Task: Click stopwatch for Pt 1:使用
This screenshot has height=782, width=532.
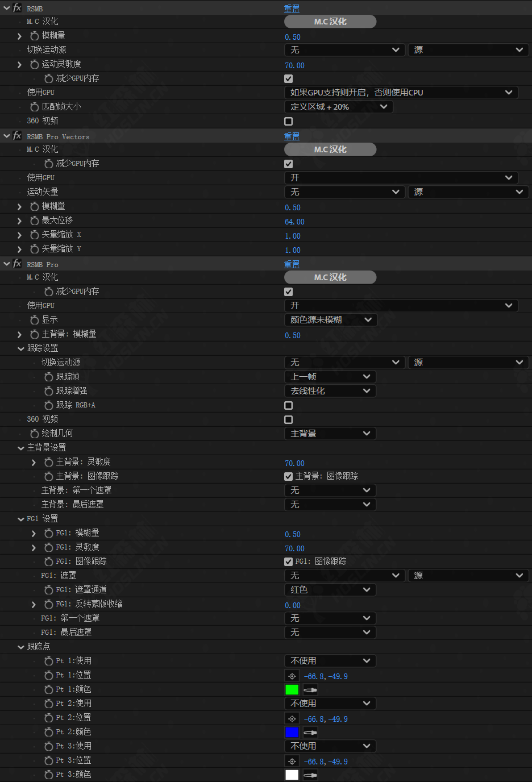Action: point(49,661)
